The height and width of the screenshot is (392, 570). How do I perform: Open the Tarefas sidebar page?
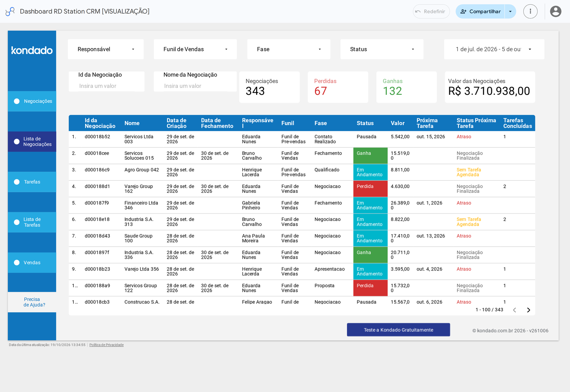(x=32, y=182)
